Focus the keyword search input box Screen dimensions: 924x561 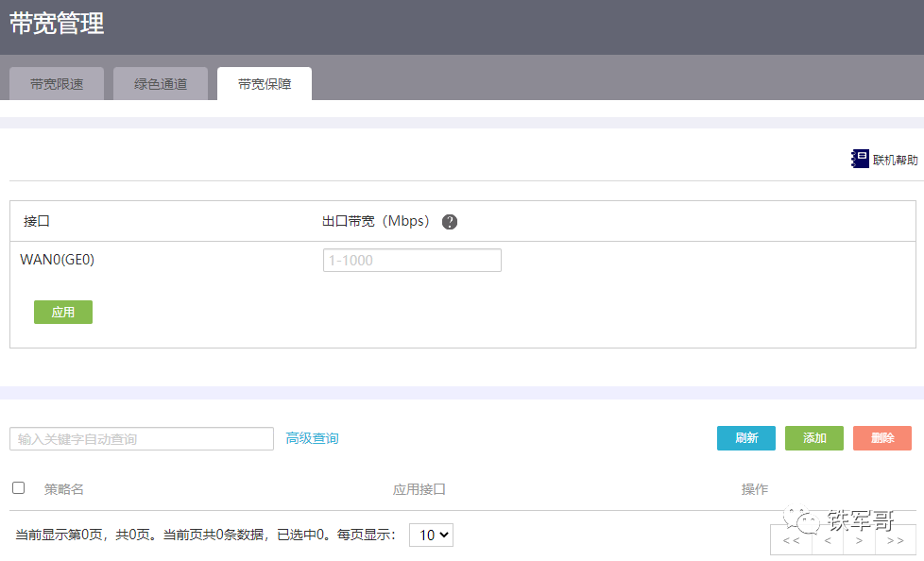[x=142, y=439]
